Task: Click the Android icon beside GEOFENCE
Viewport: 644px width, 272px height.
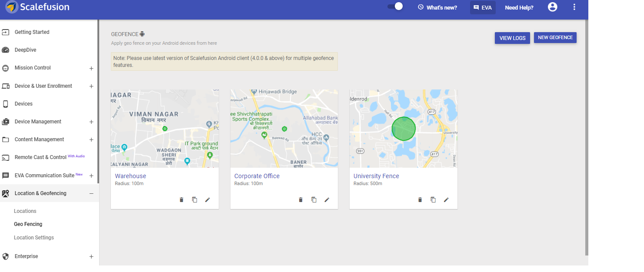Action: (142, 34)
